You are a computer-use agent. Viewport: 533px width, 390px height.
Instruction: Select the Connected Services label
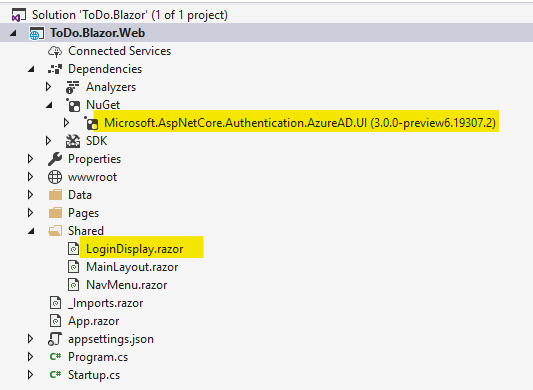coord(119,51)
